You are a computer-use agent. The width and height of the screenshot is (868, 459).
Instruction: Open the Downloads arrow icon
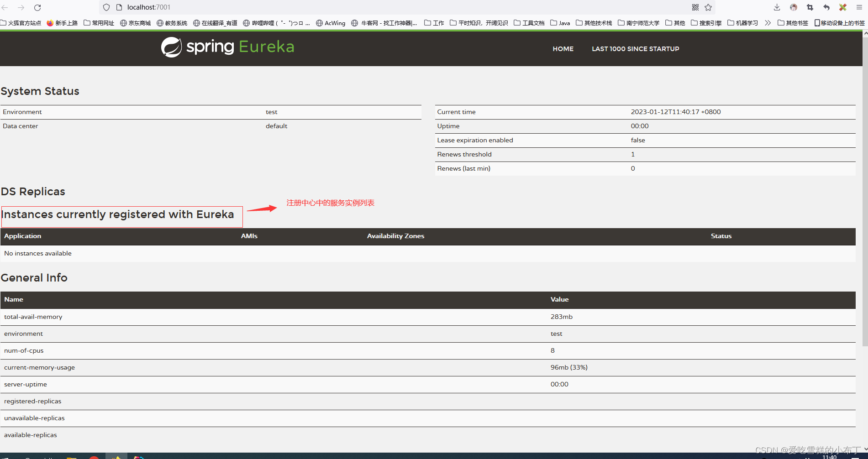[777, 7]
